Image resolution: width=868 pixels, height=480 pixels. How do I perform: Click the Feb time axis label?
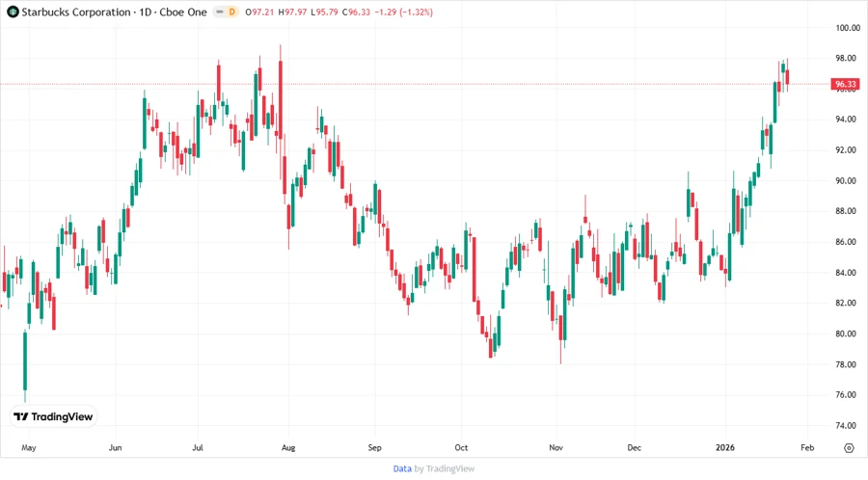(807, 447)
